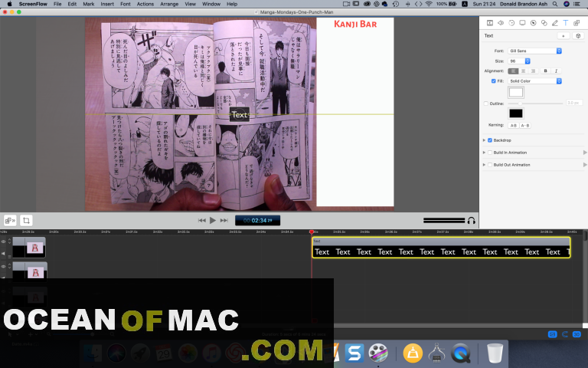
Task: Open the Trash in the Dock
Action: pos(495,353)
